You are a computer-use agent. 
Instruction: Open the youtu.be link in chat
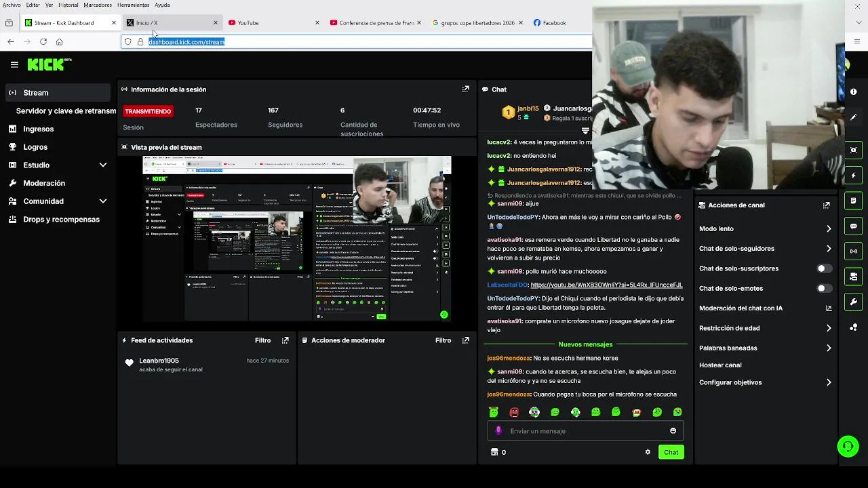(x=606, y=285)
